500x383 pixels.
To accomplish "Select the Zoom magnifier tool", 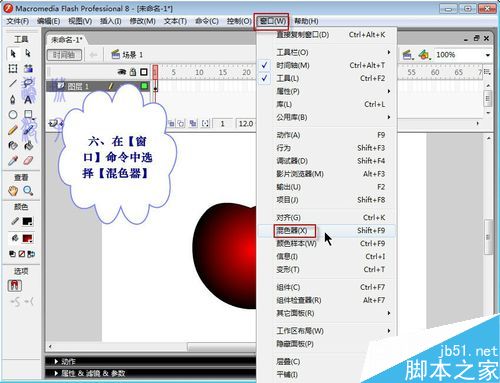I will click(x=28, y=191).
